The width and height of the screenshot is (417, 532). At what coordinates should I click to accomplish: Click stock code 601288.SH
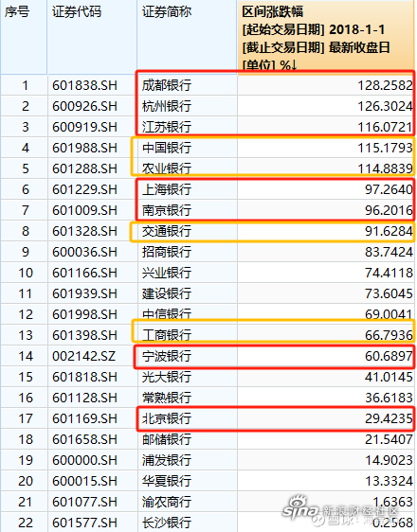85,168
